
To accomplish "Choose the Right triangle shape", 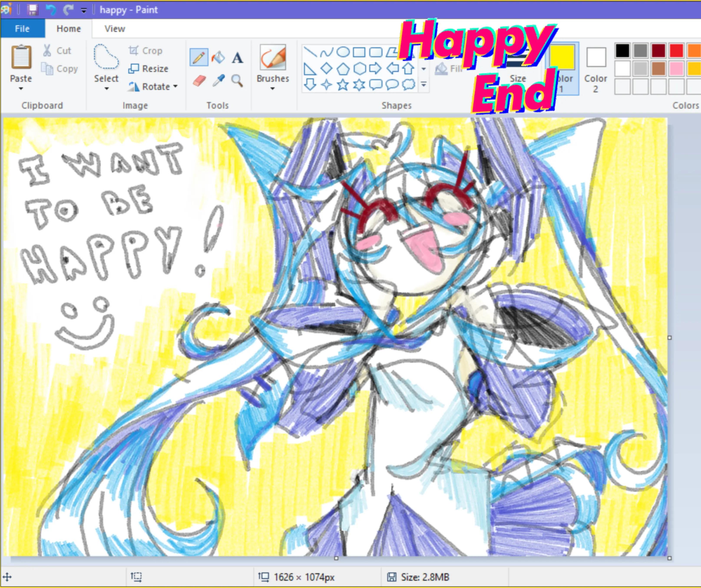I will tap(310, 69).
